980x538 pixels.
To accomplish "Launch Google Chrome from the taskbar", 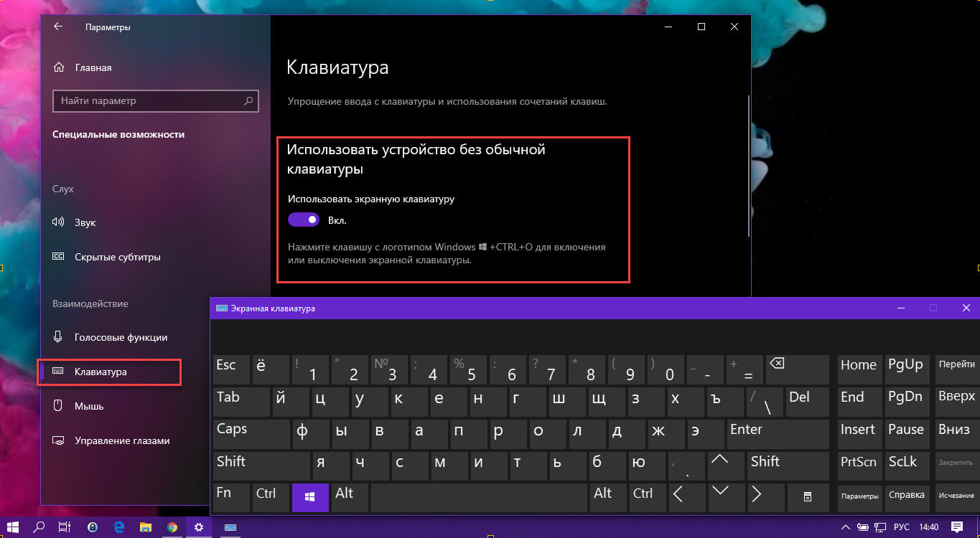I will point(172,527).
